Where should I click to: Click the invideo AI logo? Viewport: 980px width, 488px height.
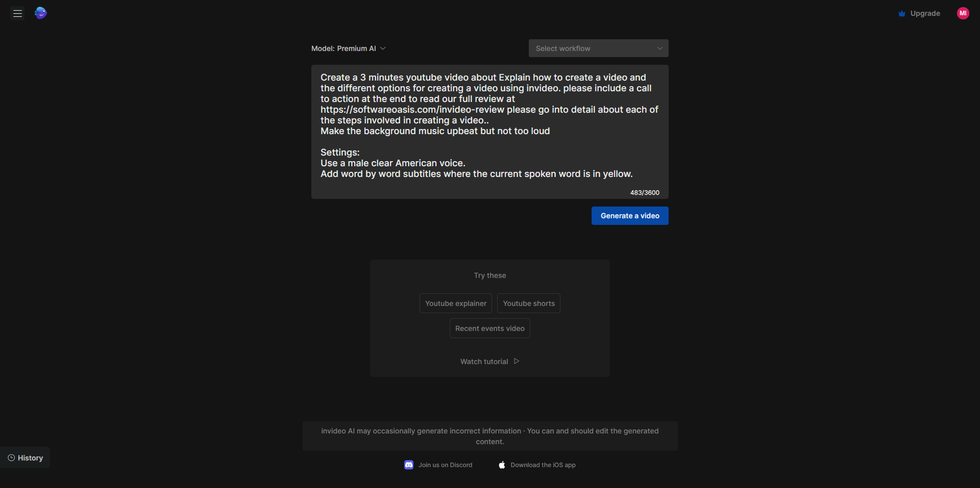[41, 13]
